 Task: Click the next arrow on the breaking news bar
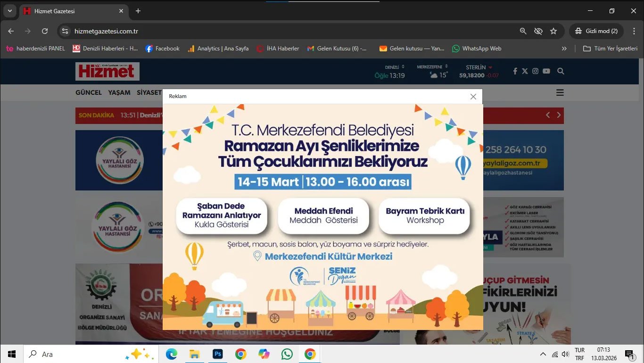[x=559, y=115]
